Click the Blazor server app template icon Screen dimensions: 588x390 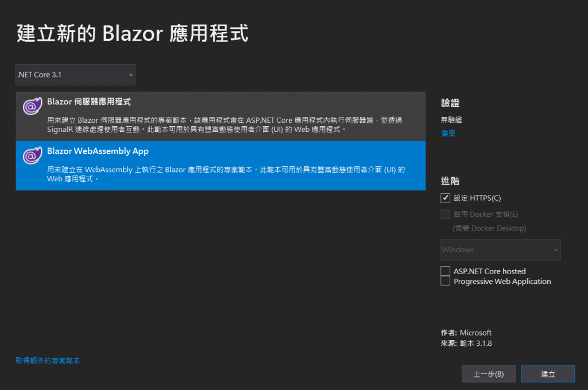click(32, 106)
